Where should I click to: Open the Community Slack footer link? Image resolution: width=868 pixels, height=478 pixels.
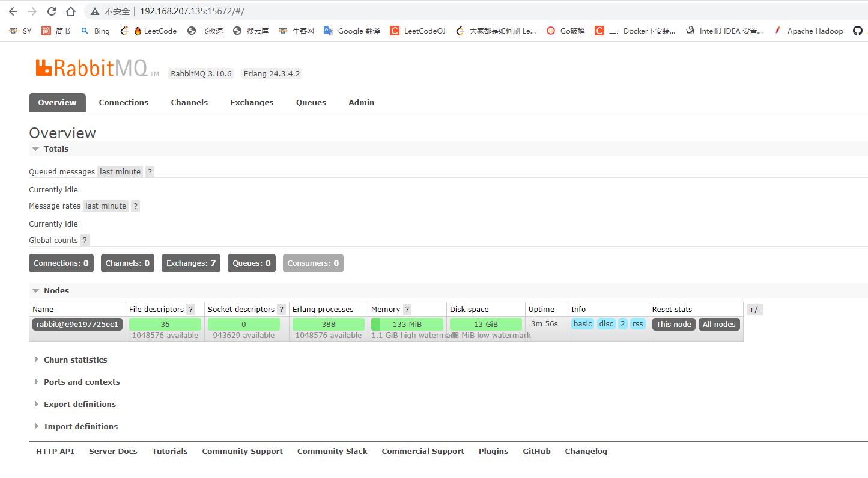point(332,451)
